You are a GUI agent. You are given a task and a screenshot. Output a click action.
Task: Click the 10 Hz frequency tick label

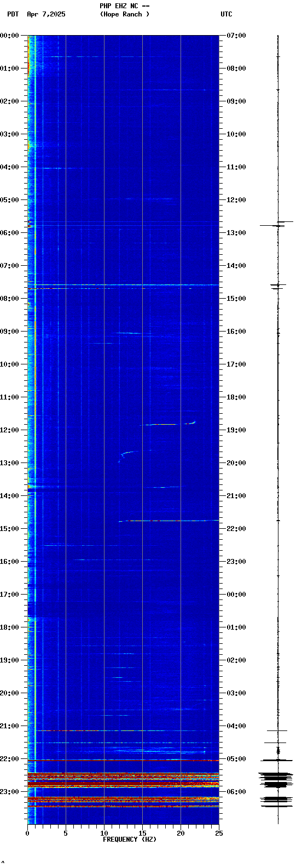click(104, 833)
